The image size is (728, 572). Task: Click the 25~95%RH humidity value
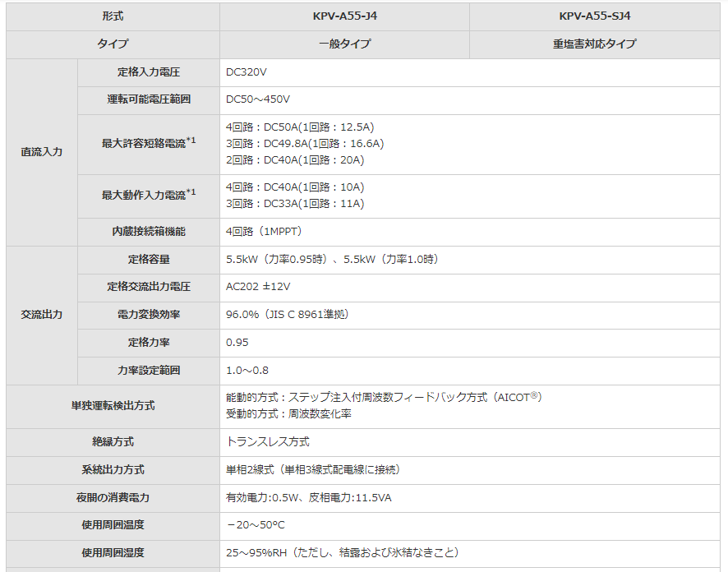click(x=342, y=553)
